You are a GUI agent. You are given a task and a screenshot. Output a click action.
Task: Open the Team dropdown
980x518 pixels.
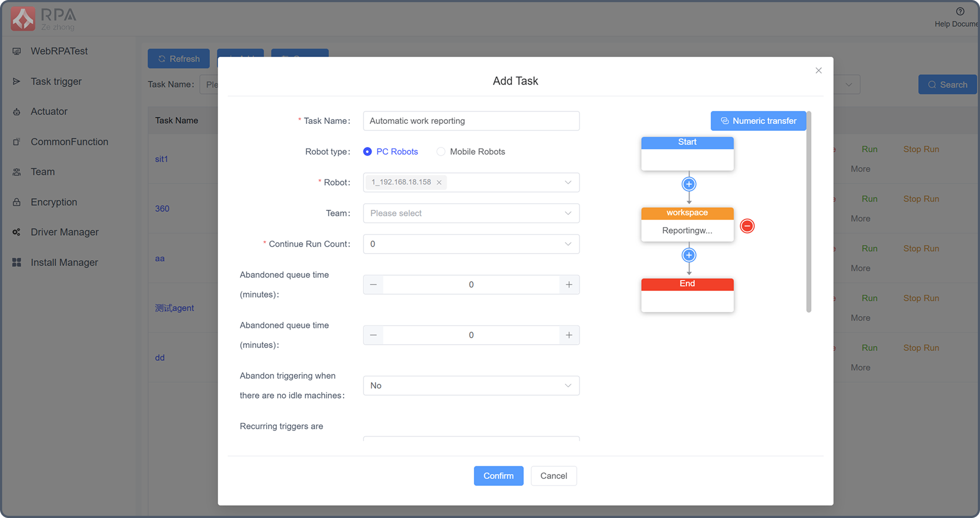point(471,213)
